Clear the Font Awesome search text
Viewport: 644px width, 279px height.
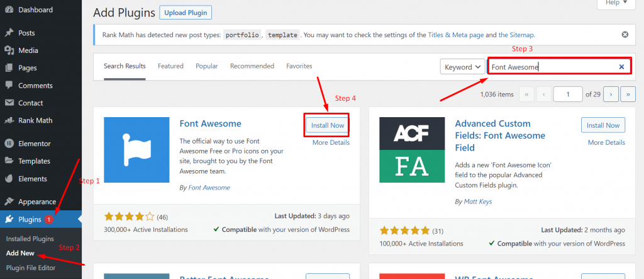pyautogui.click(x=621, y=67)
